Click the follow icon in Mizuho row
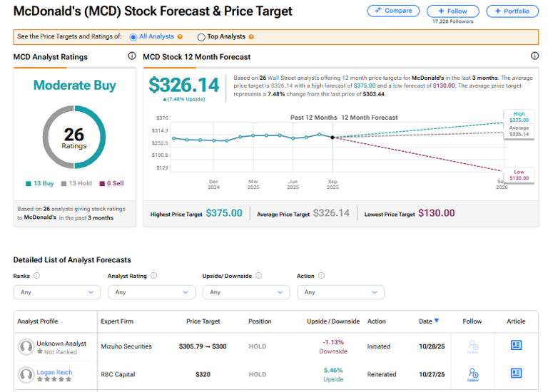This screenshot has width=548, height=392. pyautogui.click(x=472, y=346)
